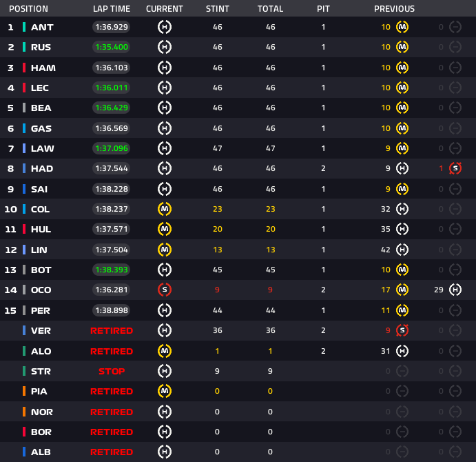Screen dimensions: 476x462
Task: Click VER's red RETIRED status
Action: (x=112, y=330)
